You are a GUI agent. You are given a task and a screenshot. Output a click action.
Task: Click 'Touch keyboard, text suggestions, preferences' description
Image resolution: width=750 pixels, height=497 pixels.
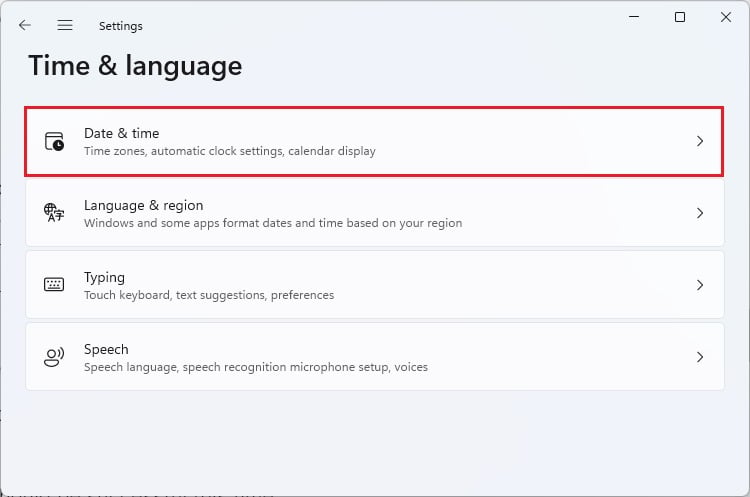(209, 295)
